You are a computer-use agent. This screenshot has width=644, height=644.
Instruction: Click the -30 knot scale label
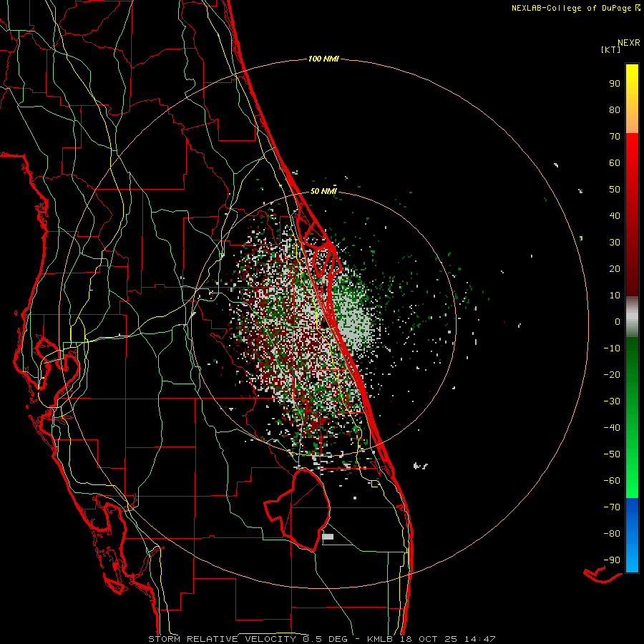(612, 401)
